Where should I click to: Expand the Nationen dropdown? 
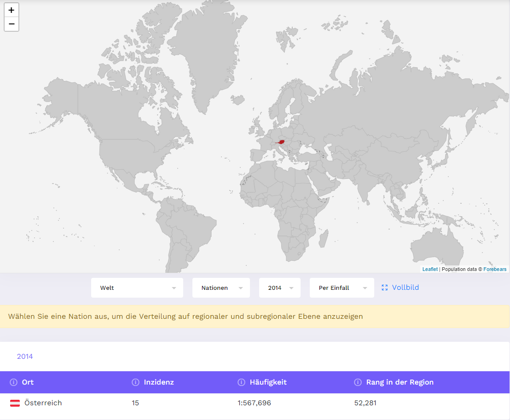(x=221, y=288)
